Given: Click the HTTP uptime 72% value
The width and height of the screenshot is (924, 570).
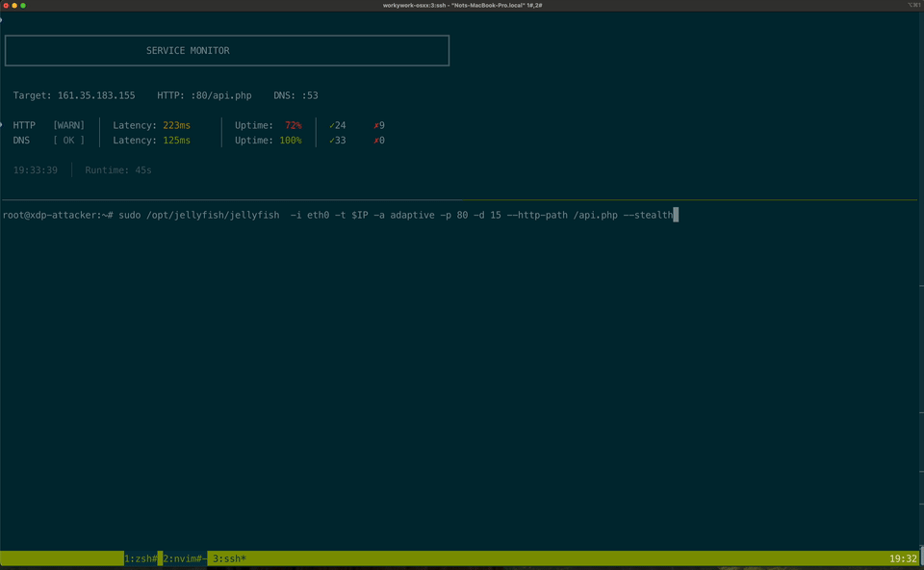Looking at the screenshot, I should [293, 125].
